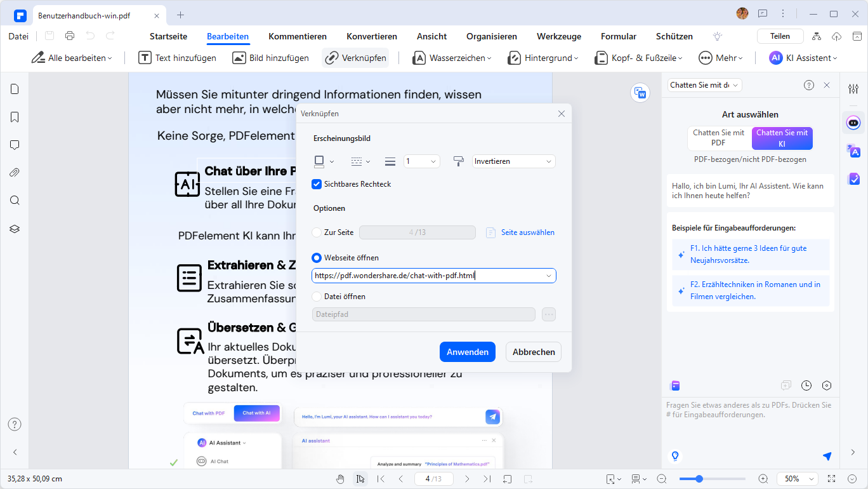
Task: Click the prompt lightbulb icon in chat input
Action: (x=675, y=455)
